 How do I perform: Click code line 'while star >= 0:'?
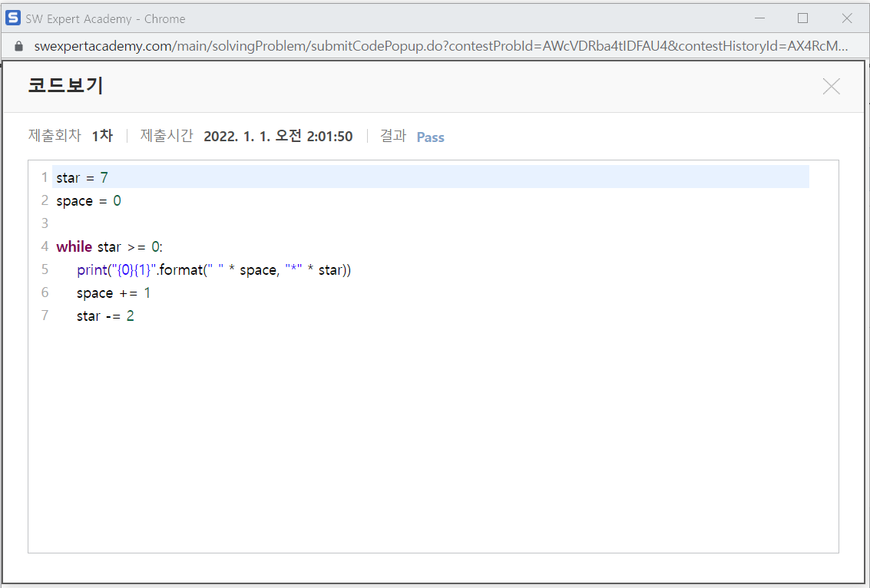point(109,247)
